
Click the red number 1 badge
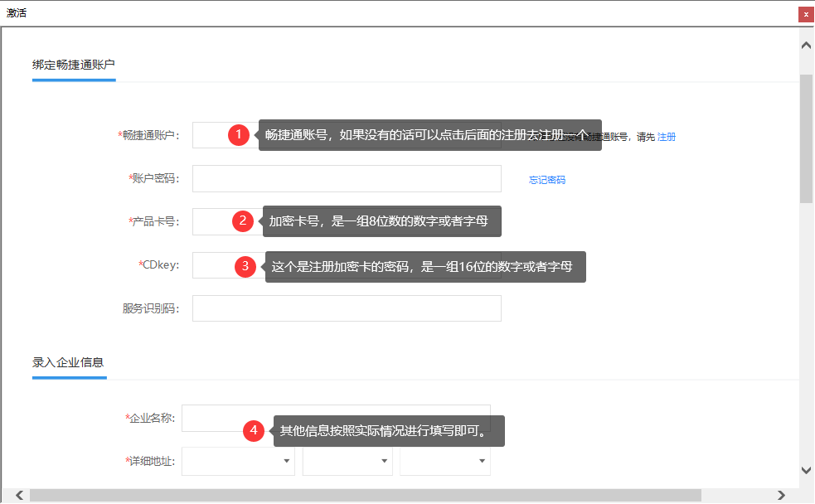click(x=239, y=135)
